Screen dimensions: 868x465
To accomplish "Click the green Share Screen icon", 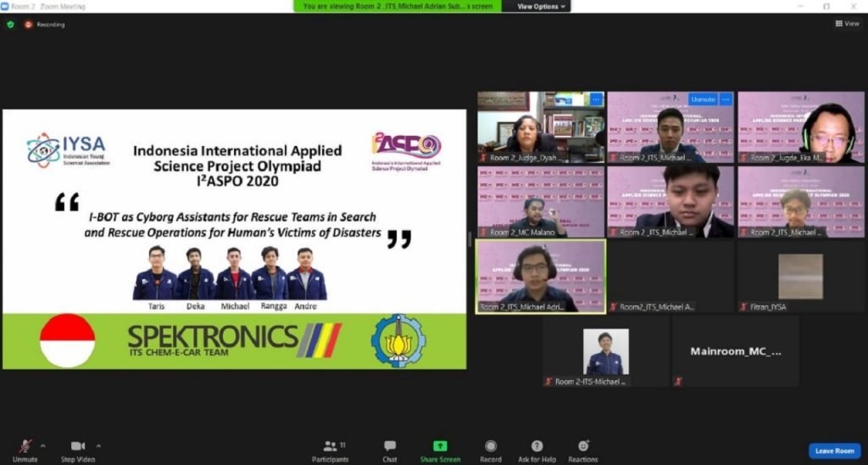I will point(440,446).
